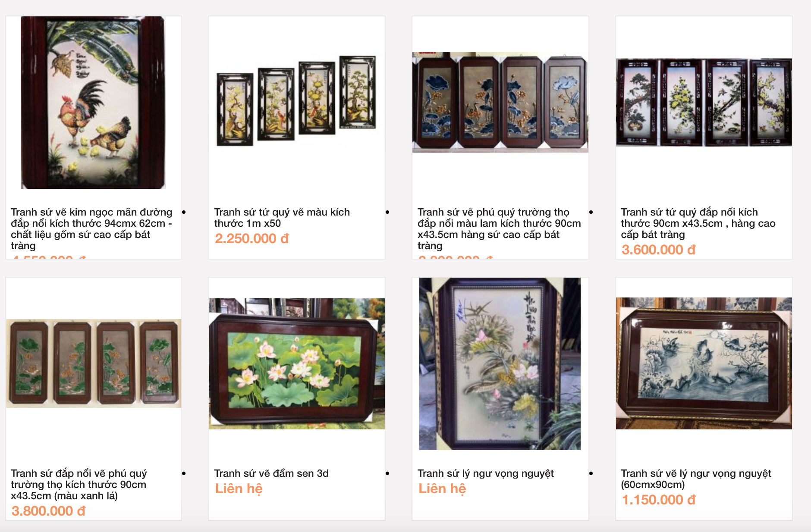The height and width of the screenshot is (532, 811).
Task: Open 'Tranh sứ vẽ kim ngọc mãn đường' title
Action: 91,229
